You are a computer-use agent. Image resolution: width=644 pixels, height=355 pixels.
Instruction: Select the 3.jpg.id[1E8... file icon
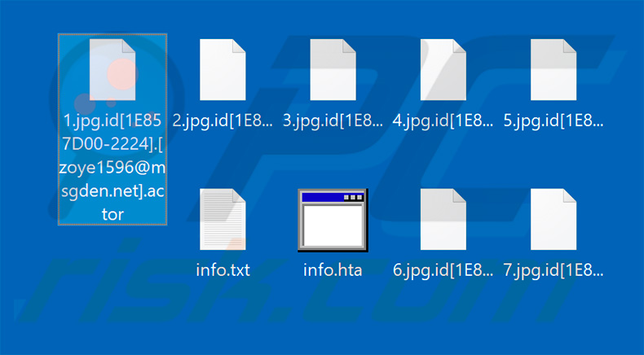pyautogui.click(x=333, y=70)
